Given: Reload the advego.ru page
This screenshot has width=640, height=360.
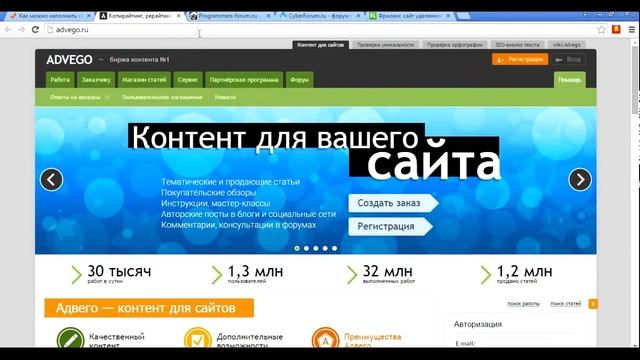Looking at the screenshot, I should (36, 30).
